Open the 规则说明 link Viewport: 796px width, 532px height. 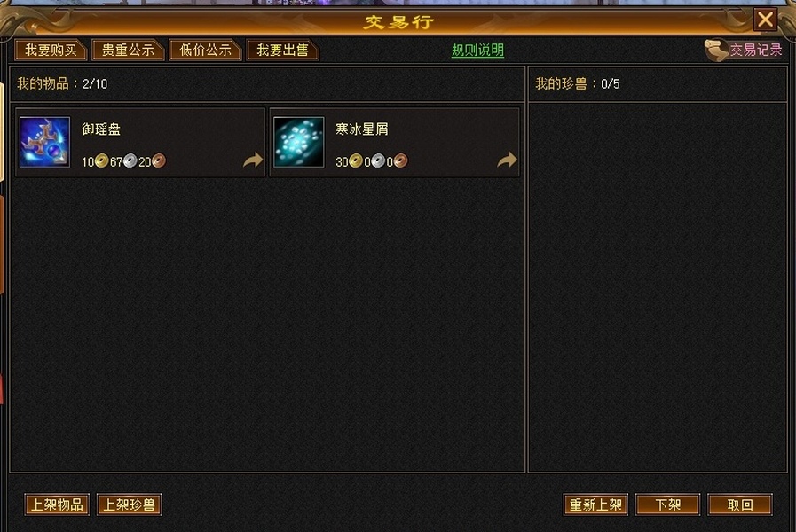click(x=477, y=51)
